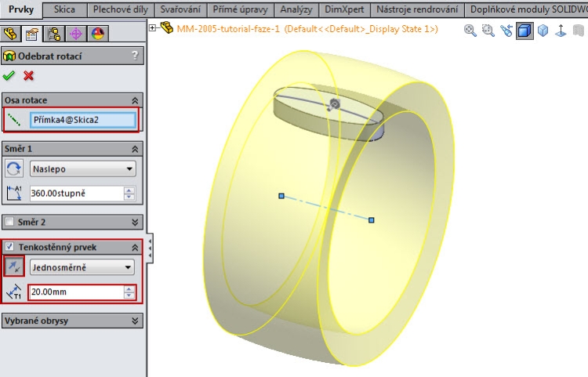Click the reverse rotation direction icon
Image resolution: width=588 pixels, height=377 pixels.
(14, 169)
